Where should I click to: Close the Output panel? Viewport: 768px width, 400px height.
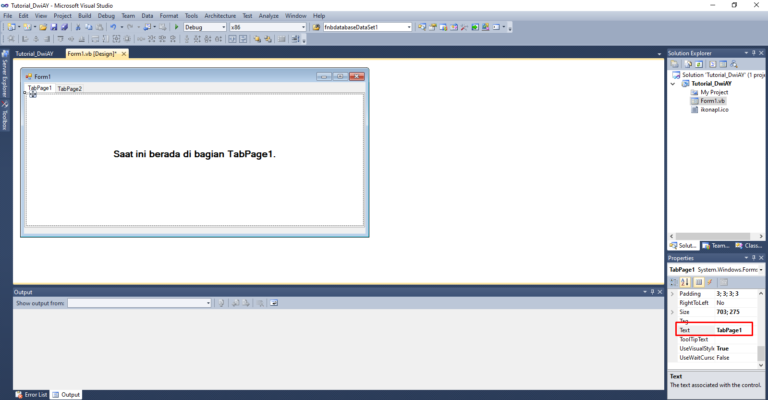point(660,292)
